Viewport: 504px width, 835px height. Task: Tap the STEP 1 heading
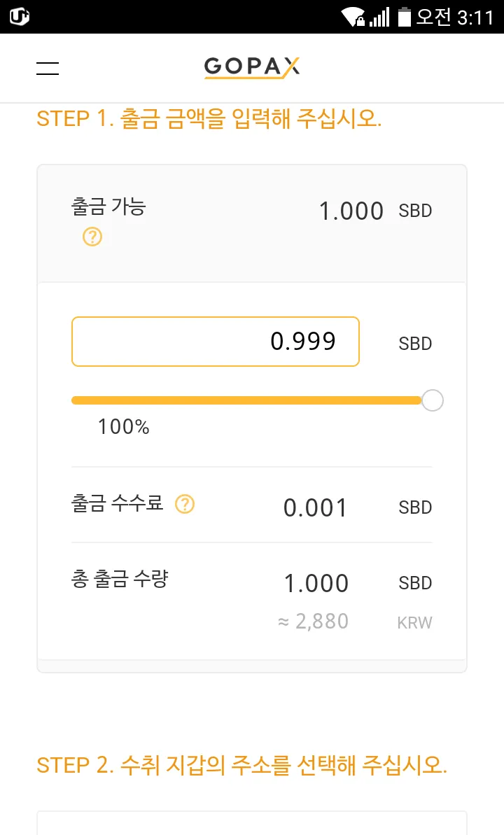(x=209, y=118)
